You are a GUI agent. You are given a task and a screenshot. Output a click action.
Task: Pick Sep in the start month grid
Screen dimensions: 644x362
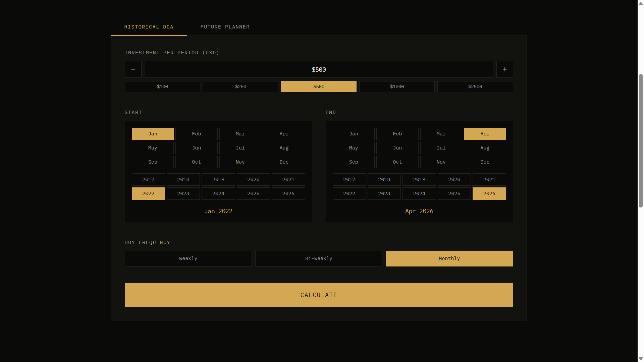point(153,162)
